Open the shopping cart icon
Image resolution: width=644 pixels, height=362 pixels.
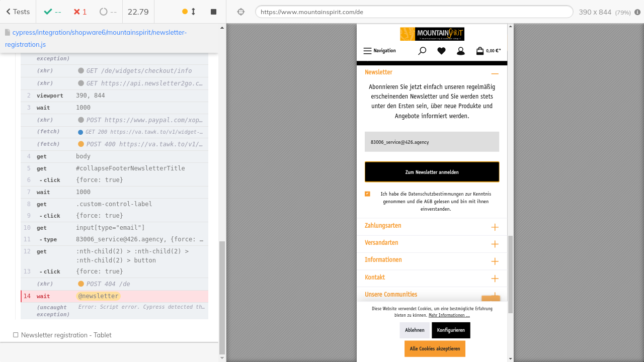480,51
